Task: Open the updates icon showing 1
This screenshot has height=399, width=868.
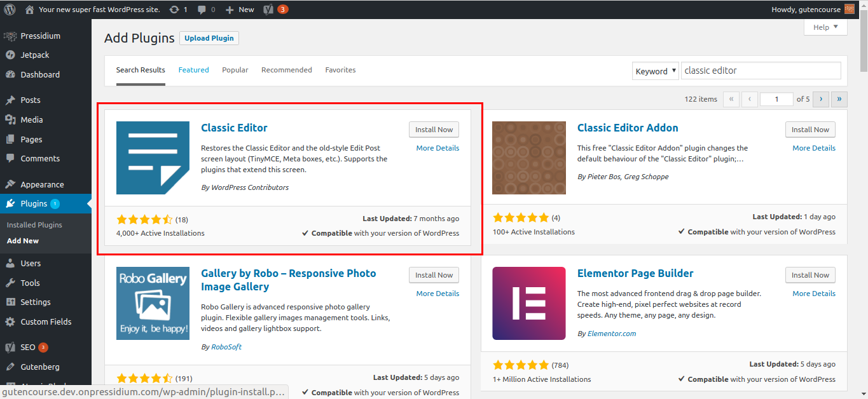Action: [x=174, y=10]
